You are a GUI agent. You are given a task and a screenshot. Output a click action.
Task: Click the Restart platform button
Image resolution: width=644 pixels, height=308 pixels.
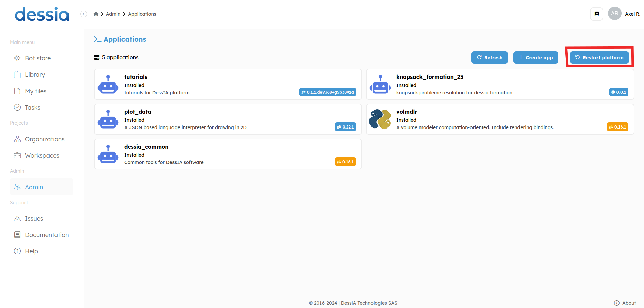599,58
